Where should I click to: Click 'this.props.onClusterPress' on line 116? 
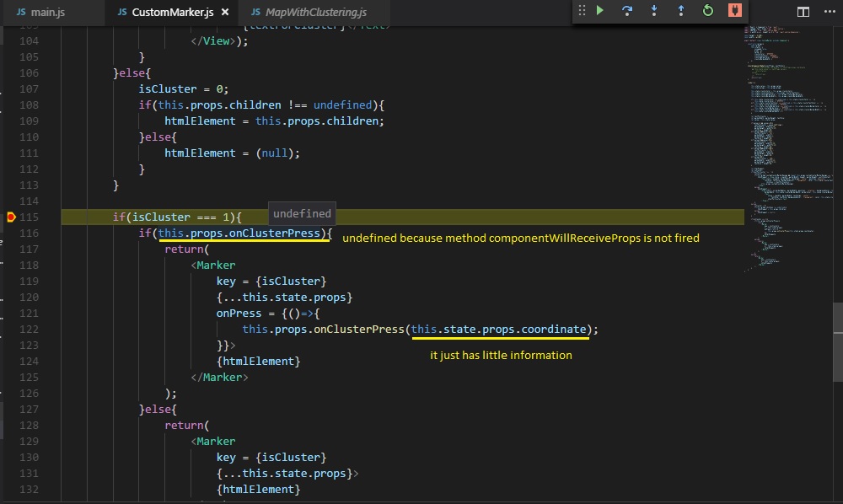[x=239, y=233]
